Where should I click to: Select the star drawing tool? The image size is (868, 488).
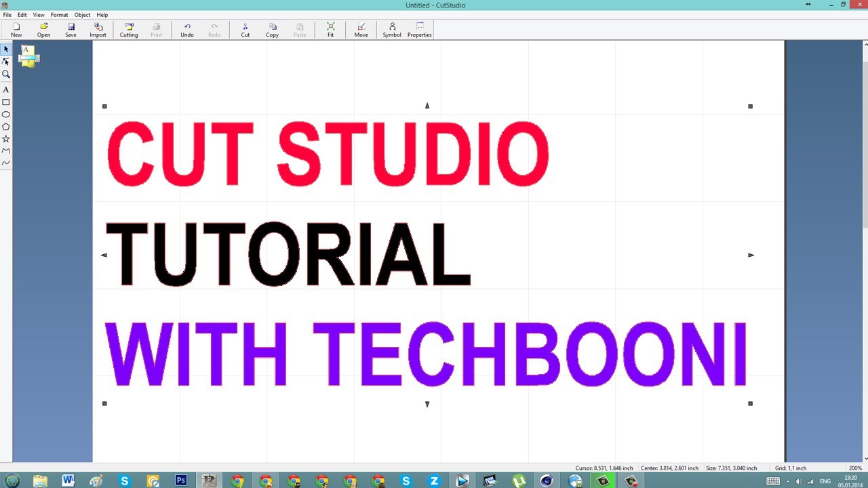[x=6, y=138]
